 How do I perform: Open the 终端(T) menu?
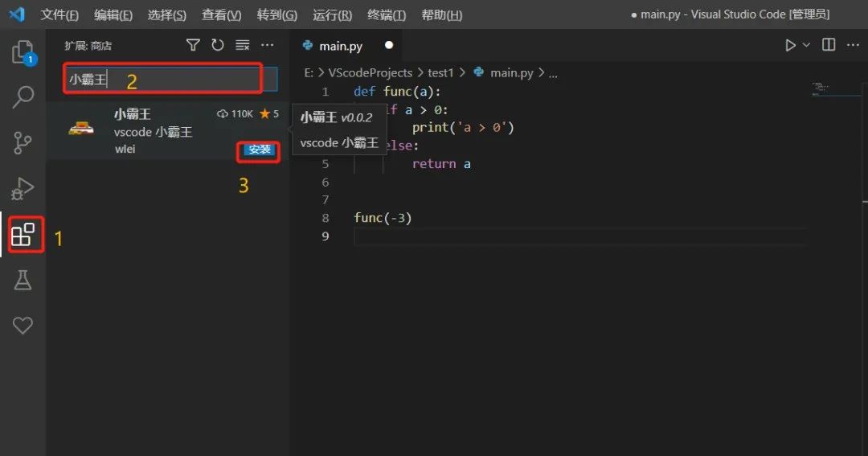387,15
